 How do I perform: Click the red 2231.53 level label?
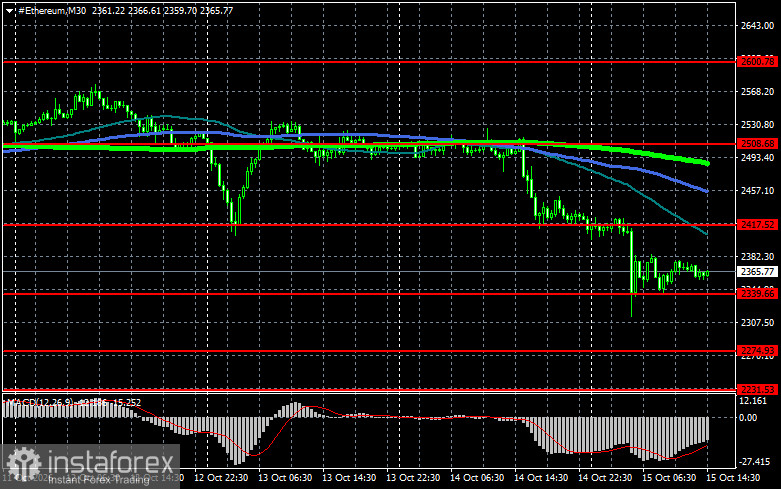[x=757, y=389]
